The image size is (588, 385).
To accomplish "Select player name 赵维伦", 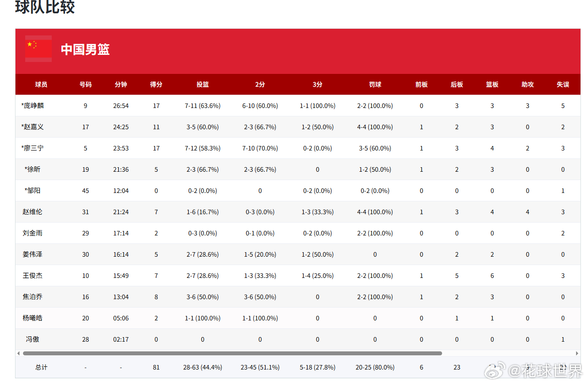I will pyautogui.click(x=33, y=212).
